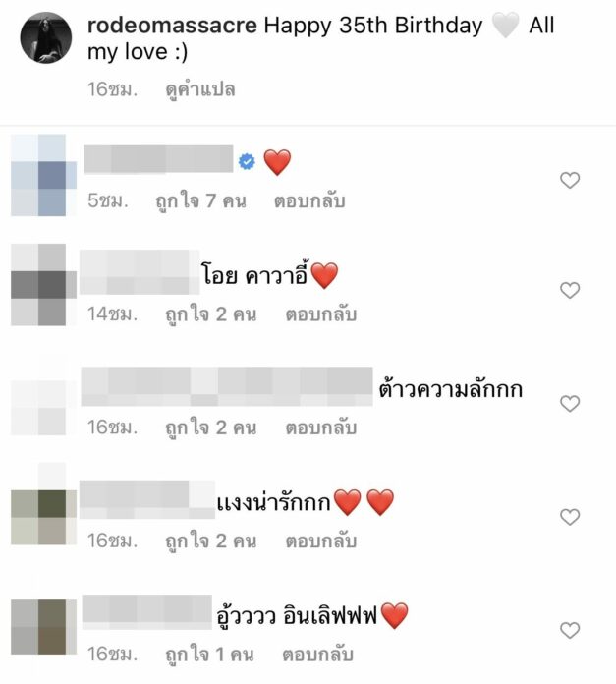Reply to the ต้าวความลักกก comment
Image resolution: width=616 pixels, height=684 pixels.
321,427
